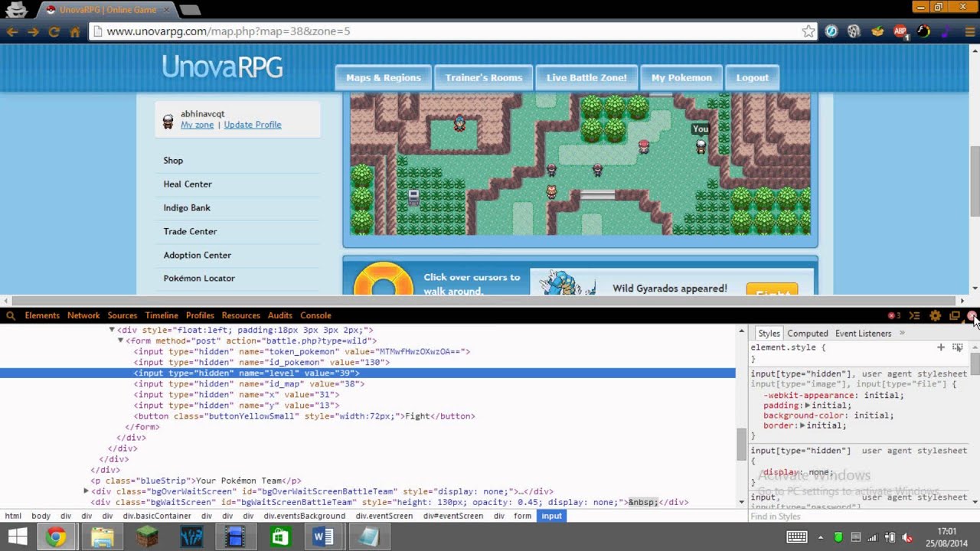Toggle the DevTools console drawer icon
Image resolution: width=980 pixels, height=551 pixels.
[914, 315]
